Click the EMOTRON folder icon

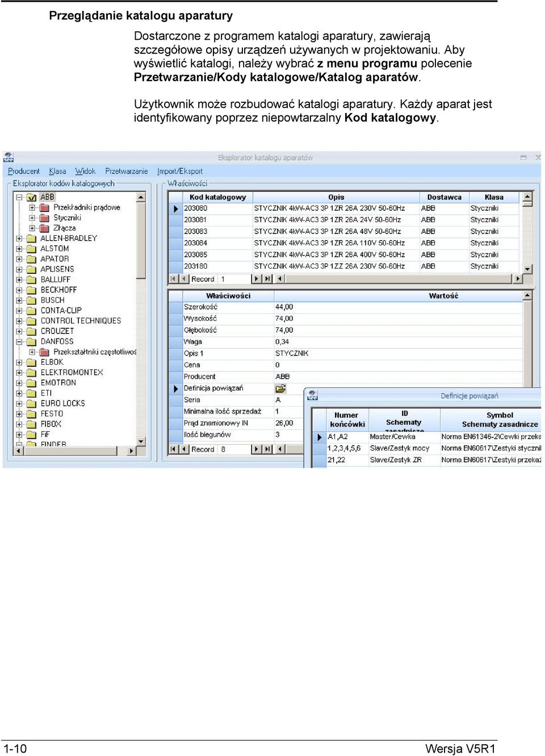click(32, 383)
